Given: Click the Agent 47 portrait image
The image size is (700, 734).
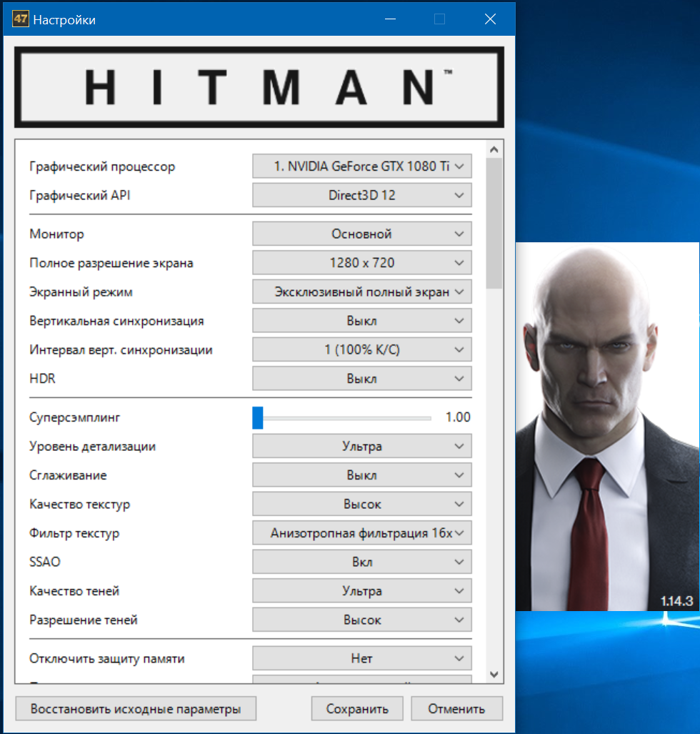Looking at the screenshot, I should [608, 427].
